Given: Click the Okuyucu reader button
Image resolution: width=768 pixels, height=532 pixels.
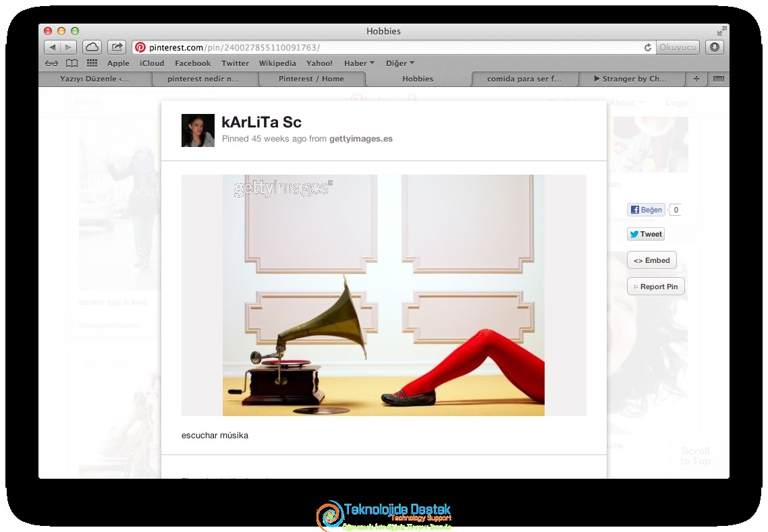Looking at the screenshot, I should (677, 47).
